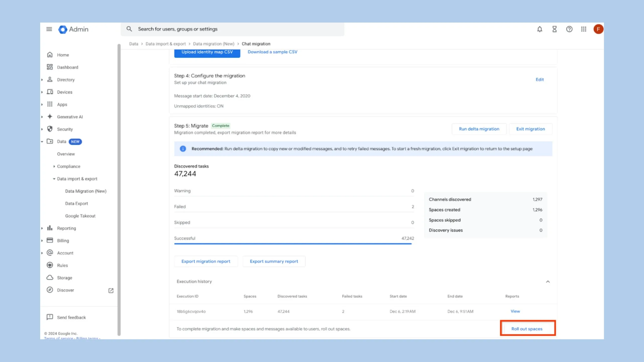Click the Generative AI sparkle icon
Image resolution: width=644 pixels, height=362 pixels.
click(x=50, y=116)
